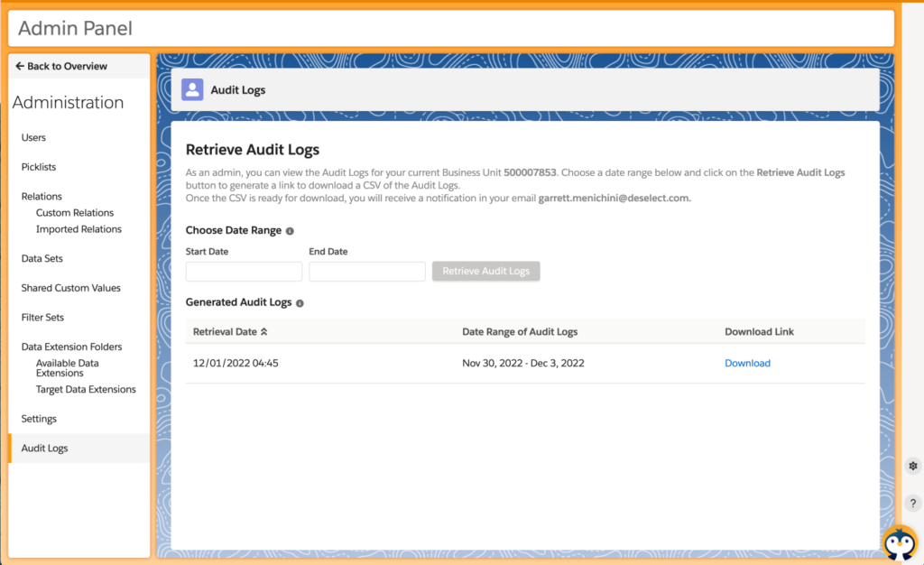Click the gear icon on right edge

[913, 467]
